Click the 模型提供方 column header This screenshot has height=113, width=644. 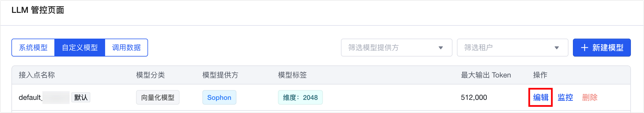[220, 75]
